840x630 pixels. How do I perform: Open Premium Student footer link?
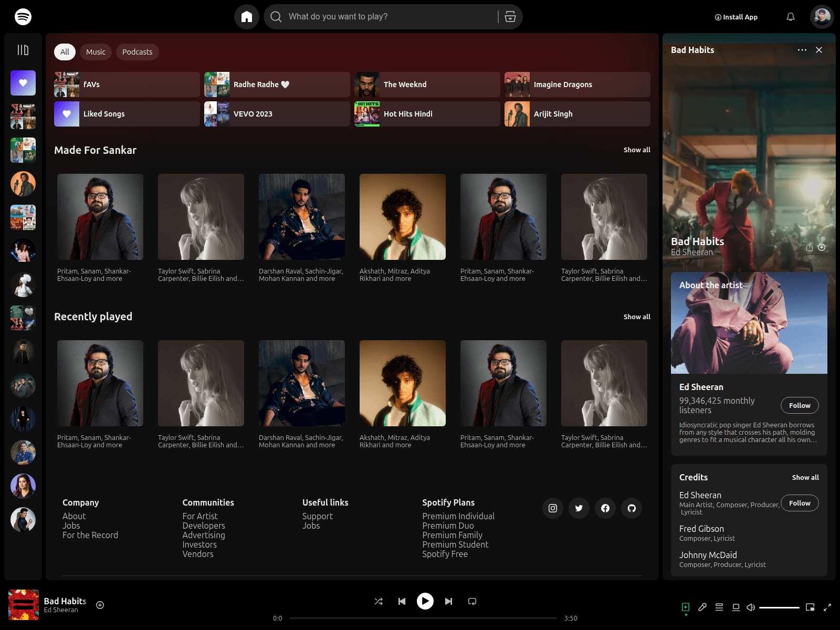pyautogui.click(x=455, y=545)
